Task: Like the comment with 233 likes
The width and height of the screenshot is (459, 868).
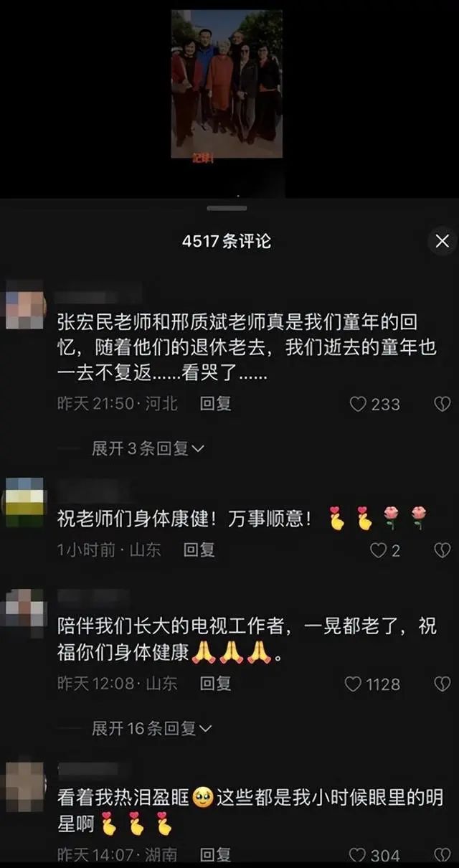Action: (374, 404)
